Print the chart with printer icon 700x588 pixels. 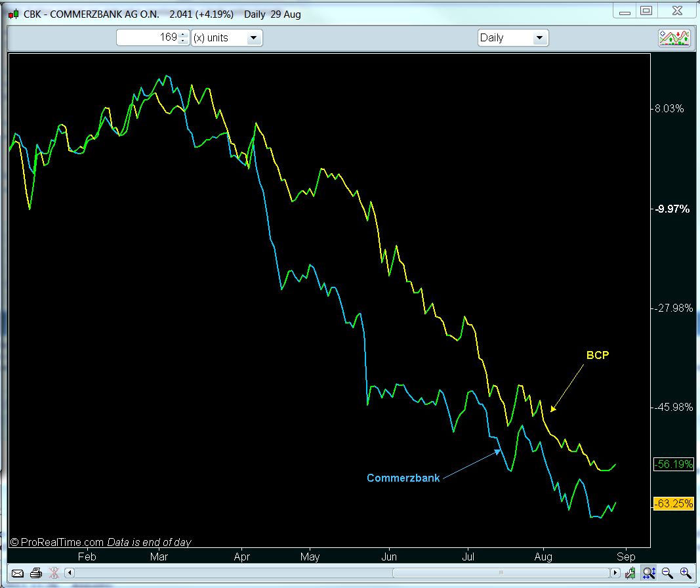coord(35,573)
